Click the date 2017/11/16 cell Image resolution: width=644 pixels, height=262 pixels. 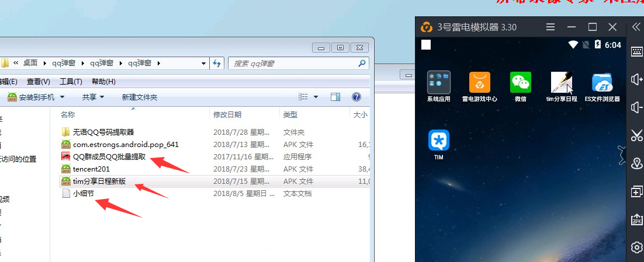pos(243,156)
